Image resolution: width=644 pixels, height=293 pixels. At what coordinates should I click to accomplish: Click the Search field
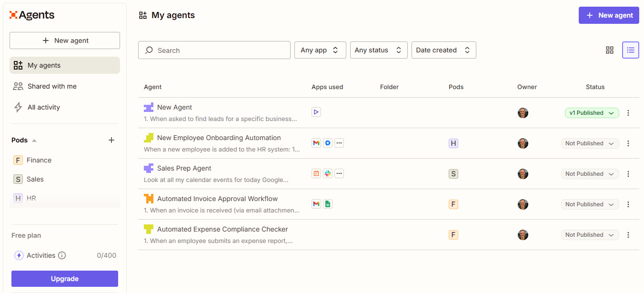(x=214, y=50)
